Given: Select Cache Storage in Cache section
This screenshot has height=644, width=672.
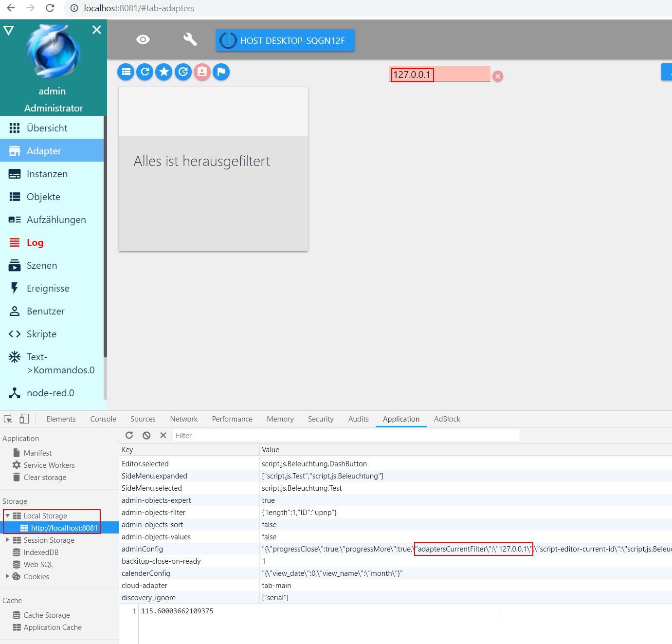Looking at the screenshot, I should (x=47, y=615).
